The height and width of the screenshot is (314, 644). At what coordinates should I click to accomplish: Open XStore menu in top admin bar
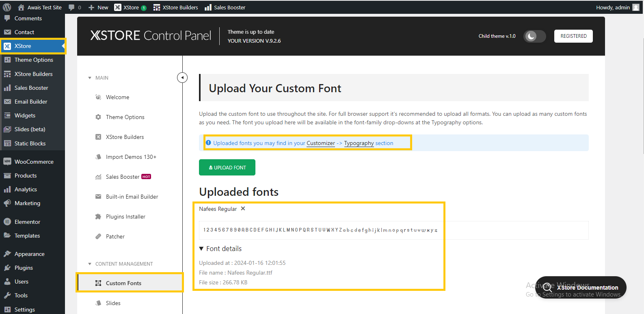click(x=130, y=7)
